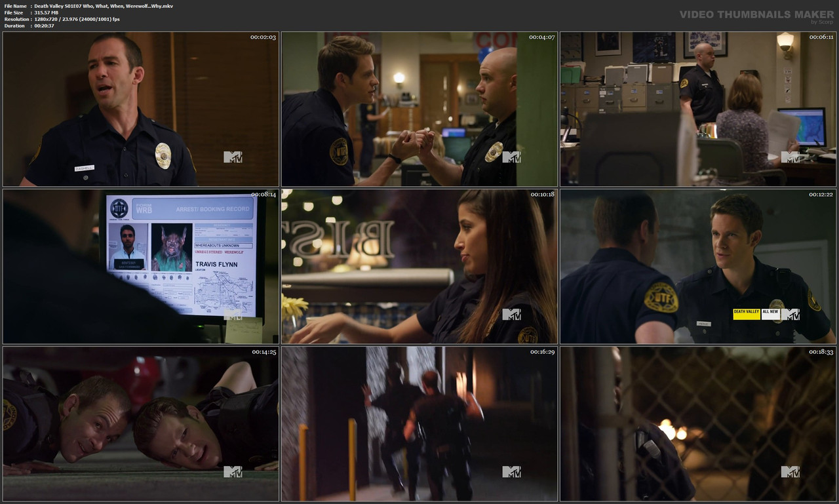This screenshot has height=504, width=839.
Task: Select the 00:08:14 timestamp marker
Action: coord(264,193)
